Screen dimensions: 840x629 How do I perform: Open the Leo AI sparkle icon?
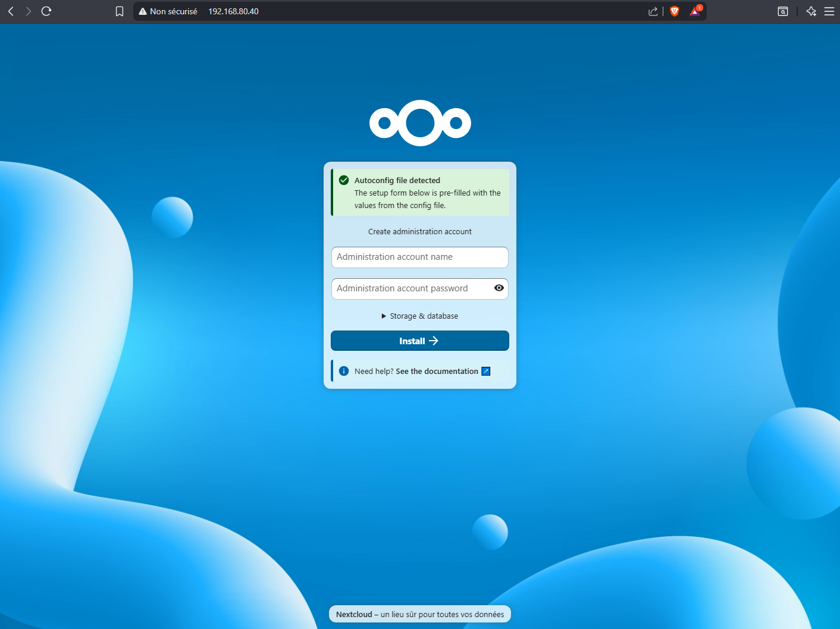point(811,11)
